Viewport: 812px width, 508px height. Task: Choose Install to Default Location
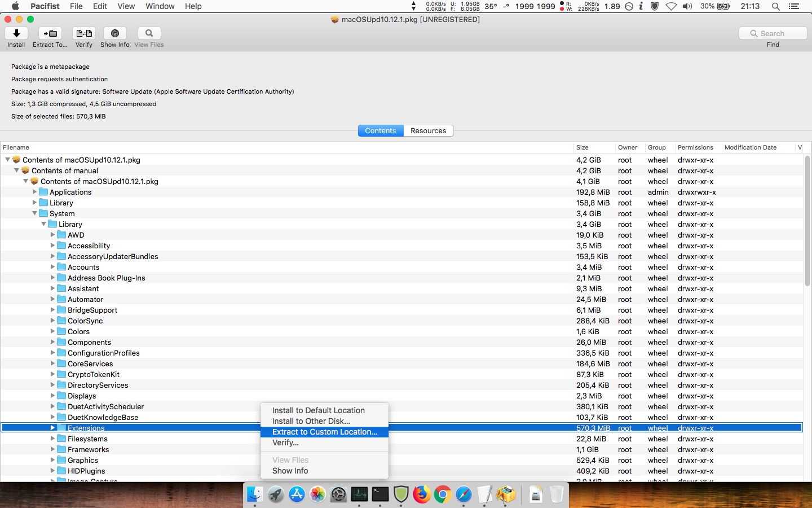[324, 410]
